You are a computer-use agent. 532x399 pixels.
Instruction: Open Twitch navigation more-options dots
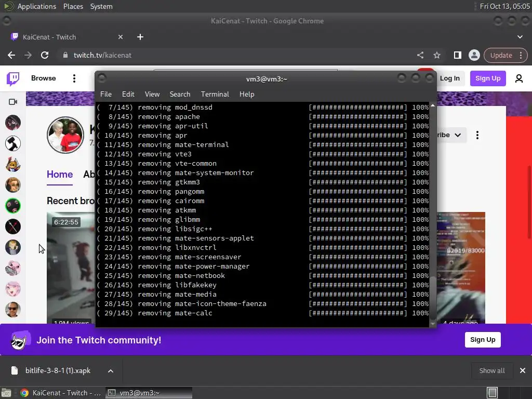click(74, 78)
